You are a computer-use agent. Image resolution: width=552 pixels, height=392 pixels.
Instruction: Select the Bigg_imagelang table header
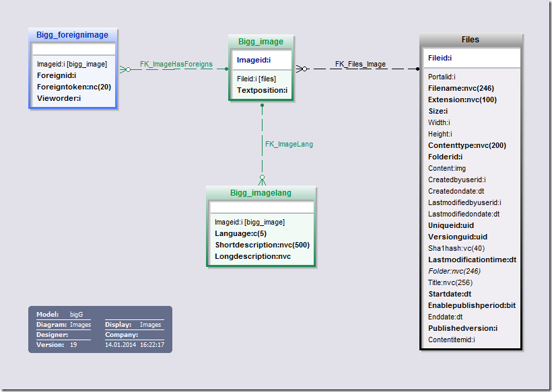261,193
